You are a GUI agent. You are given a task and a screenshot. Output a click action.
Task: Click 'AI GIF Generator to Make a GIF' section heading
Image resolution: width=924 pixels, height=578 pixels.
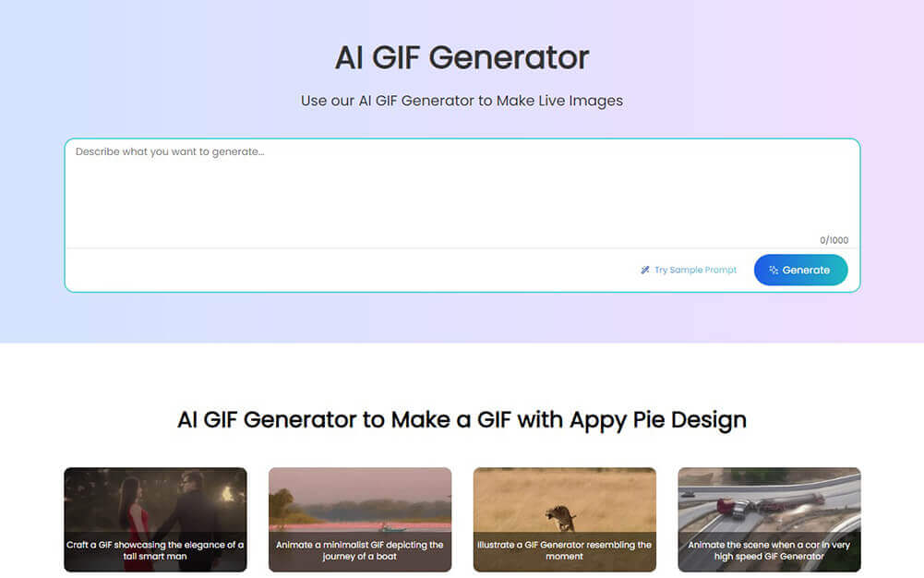tap(462, 420)
